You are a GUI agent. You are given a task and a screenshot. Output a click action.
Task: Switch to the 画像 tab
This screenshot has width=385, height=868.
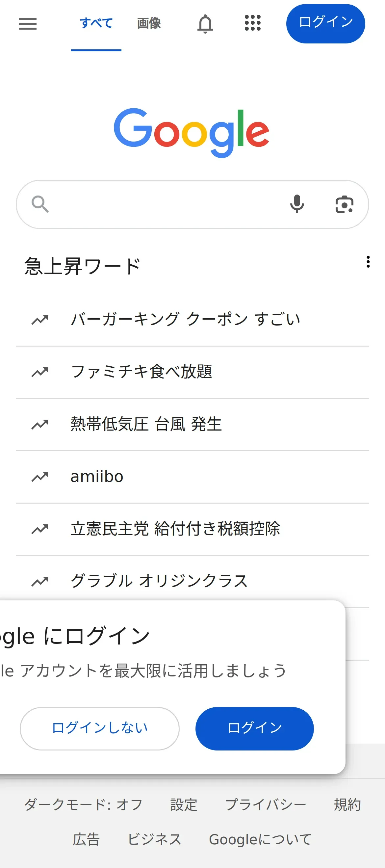click(149, 23)
